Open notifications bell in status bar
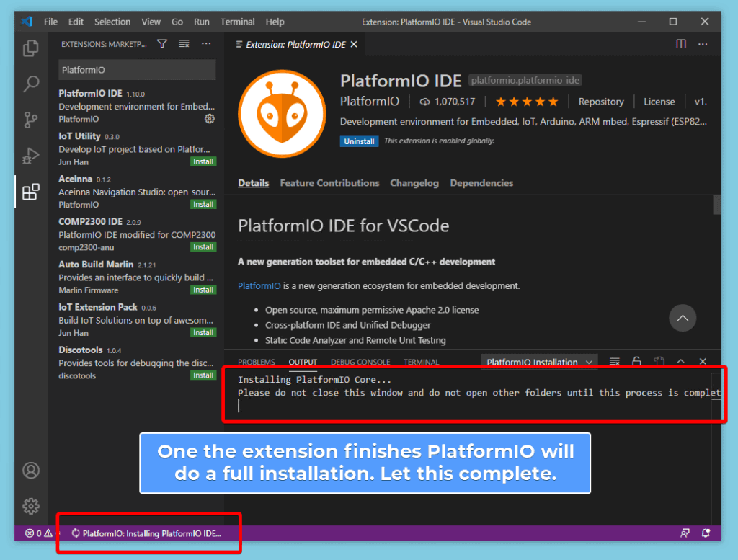Viewport: 738px width, 560px height. (x=706, y=533)
